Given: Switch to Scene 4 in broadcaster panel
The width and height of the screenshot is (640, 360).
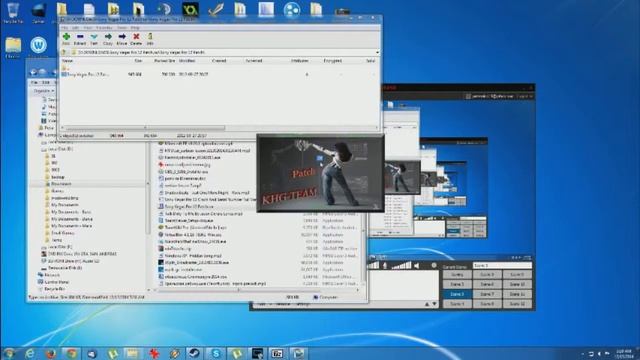Looking at the screenshot, I should [457, 304].
